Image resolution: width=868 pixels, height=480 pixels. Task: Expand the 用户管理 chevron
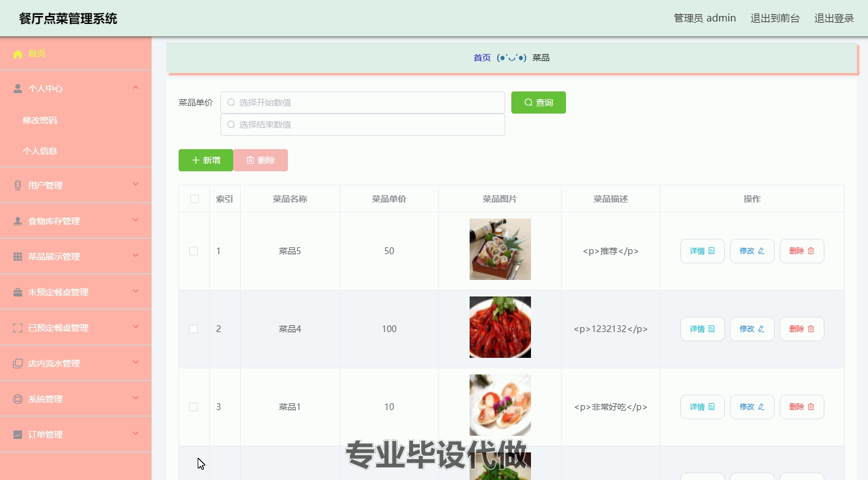coord(136,184)
